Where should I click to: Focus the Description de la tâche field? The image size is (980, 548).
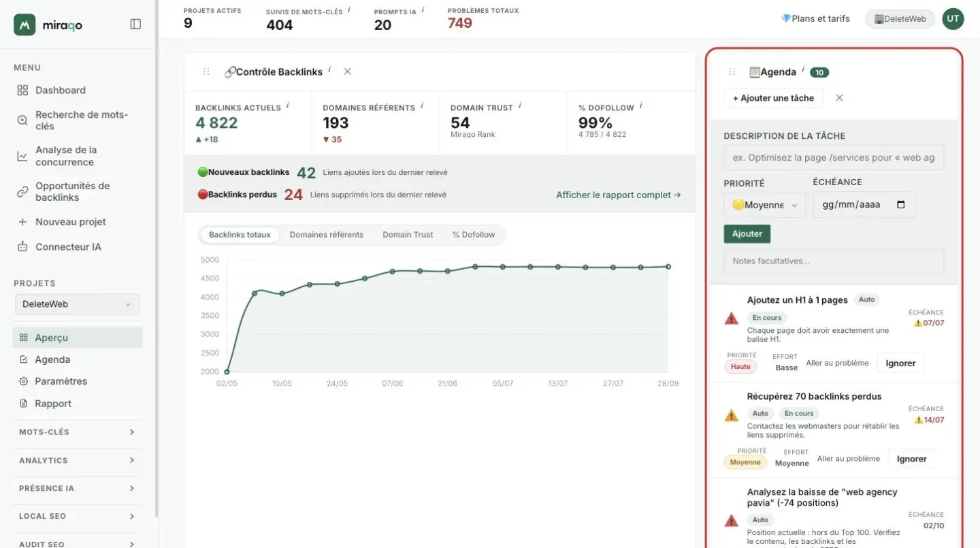[x=834, y=157]
